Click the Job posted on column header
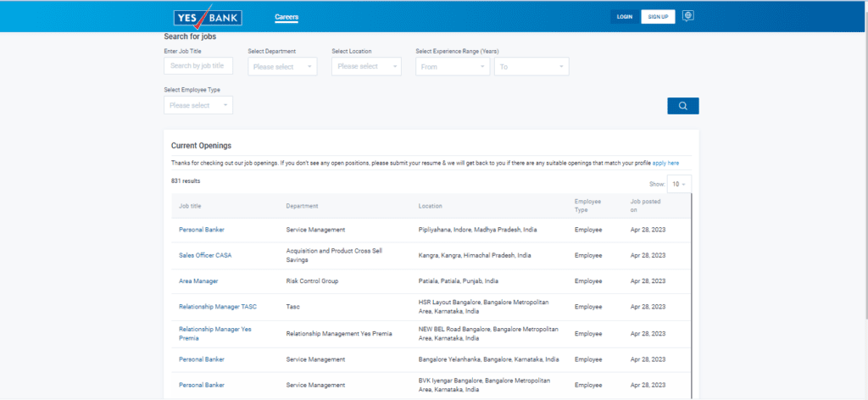Screen dimensions: 868x400 tap(645, 206)
